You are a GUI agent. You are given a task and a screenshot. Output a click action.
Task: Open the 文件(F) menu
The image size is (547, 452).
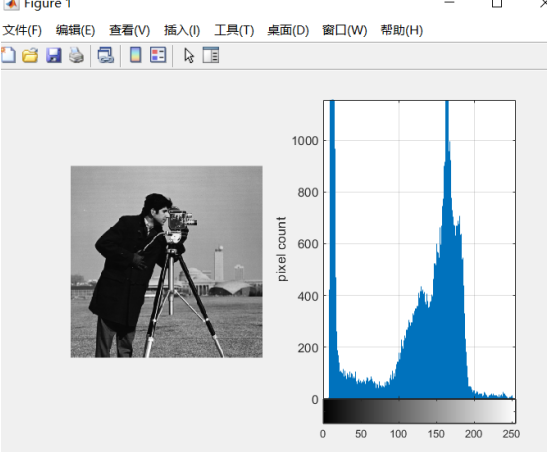22,30
